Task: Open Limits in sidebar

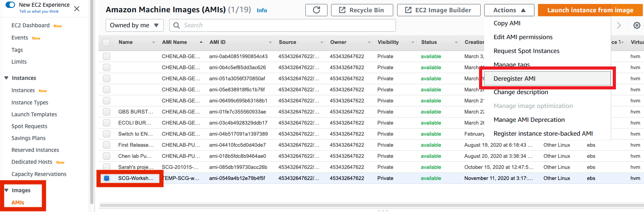Action: tap(19, 62)
